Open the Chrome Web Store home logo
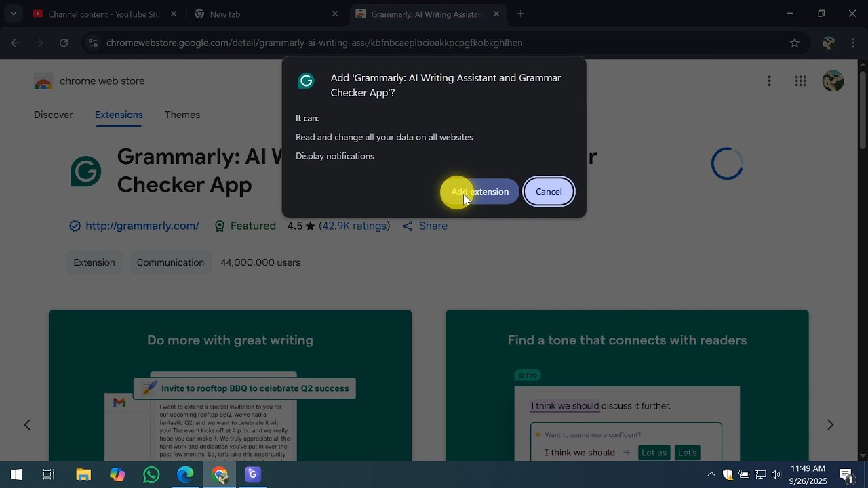This screenshot has height=488, width=868. [x=90, y=81]
